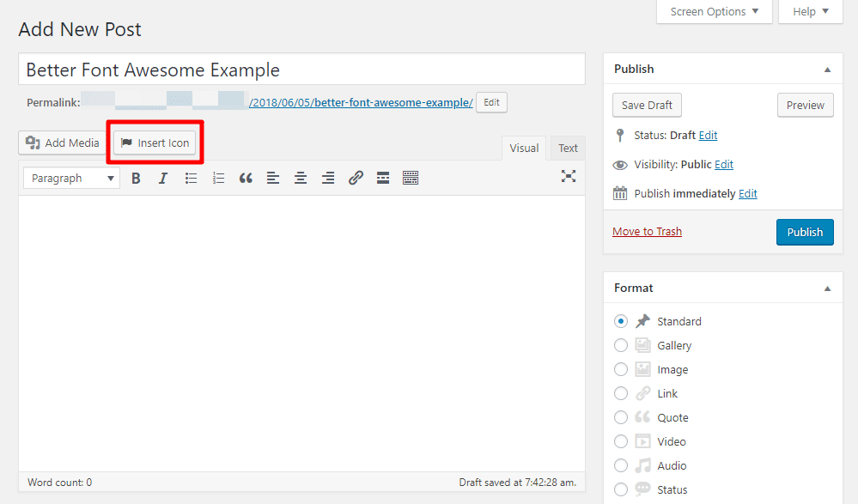The height and width of the screenshot is (504, 858).
Task: Insert Read More tag
Action: click(383, 178)
